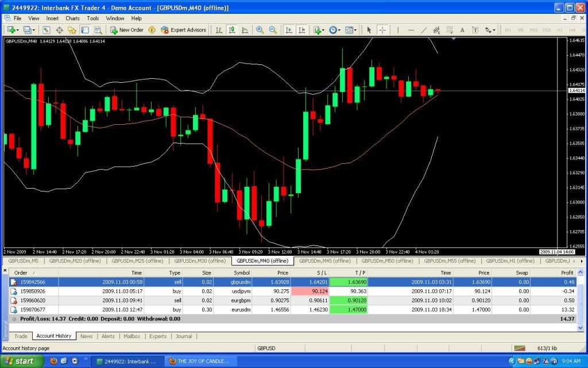Switch to THE JOY OF CANDLE taskbar window

click(x=200, y=361)
